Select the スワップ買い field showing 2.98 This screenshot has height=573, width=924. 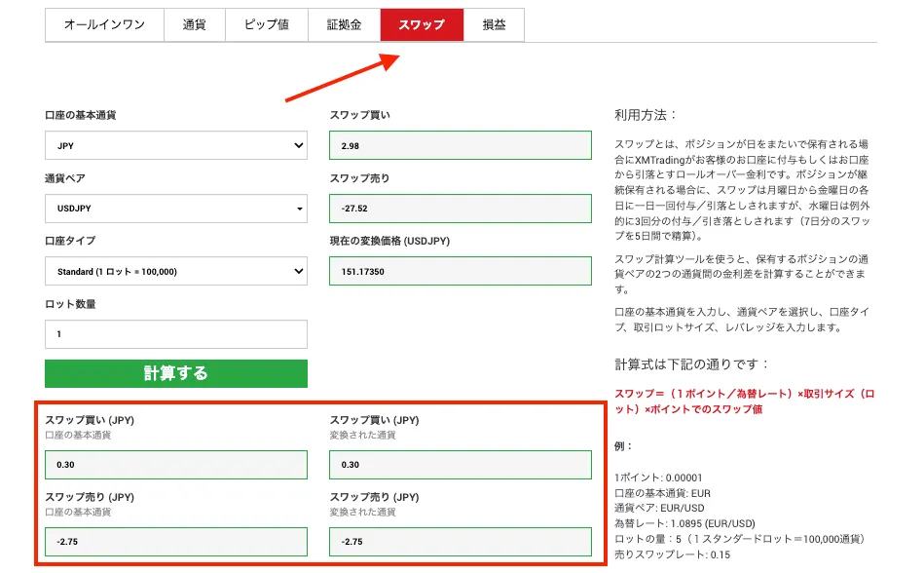pyautogui.click(x=460, y=144)
